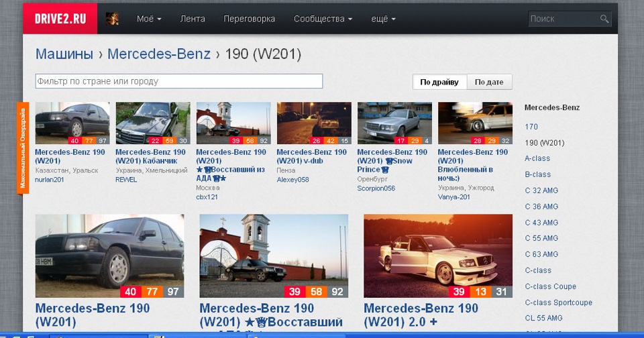The image size is (644, 338).
Task: Sort the list По дате
Action: point(489,82)
